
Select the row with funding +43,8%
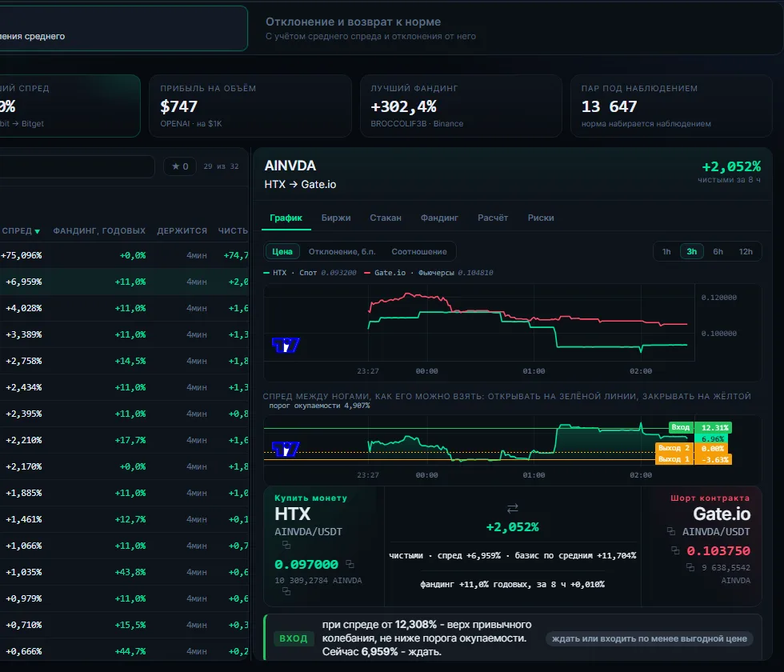[x=124, y=572]
